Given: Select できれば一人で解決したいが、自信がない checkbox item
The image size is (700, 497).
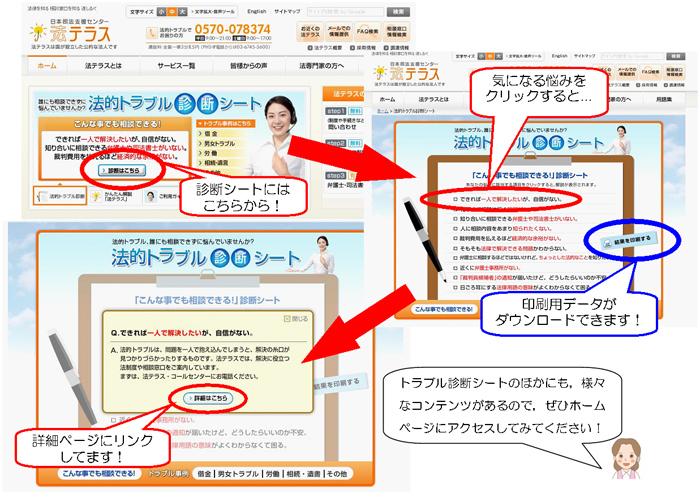Looking at the screenshot, I should [508, 199].
